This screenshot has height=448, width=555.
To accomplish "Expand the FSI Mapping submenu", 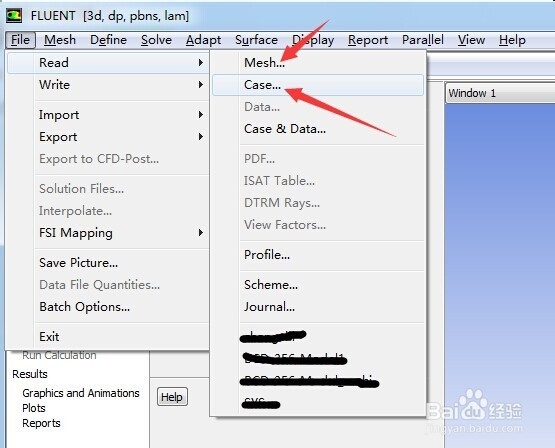I will (201, 232).
